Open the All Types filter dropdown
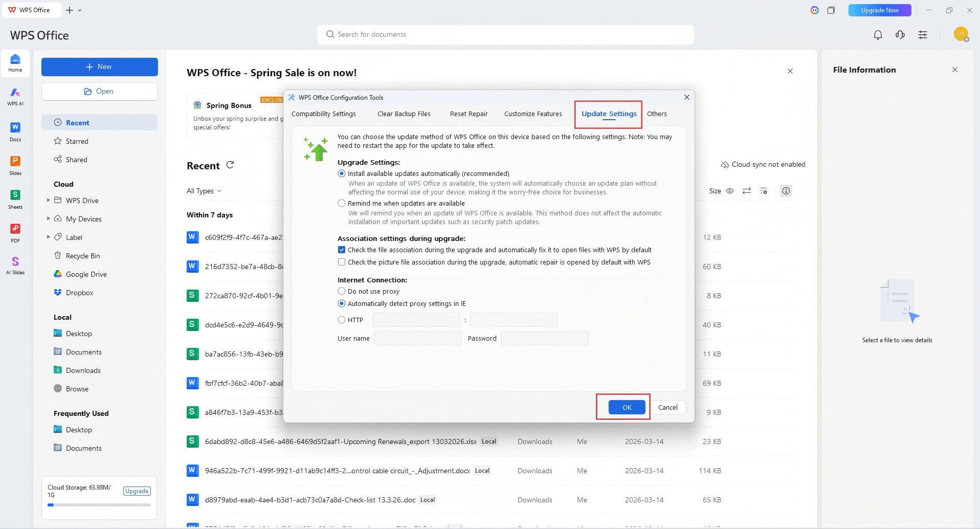 pyautogui.click(x=204, y=191)
